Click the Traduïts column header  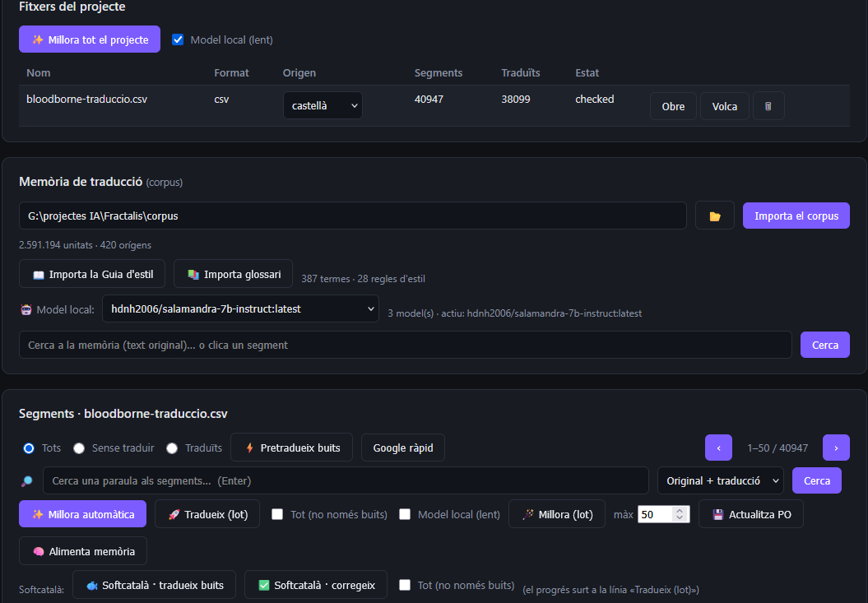click(520, 72)
